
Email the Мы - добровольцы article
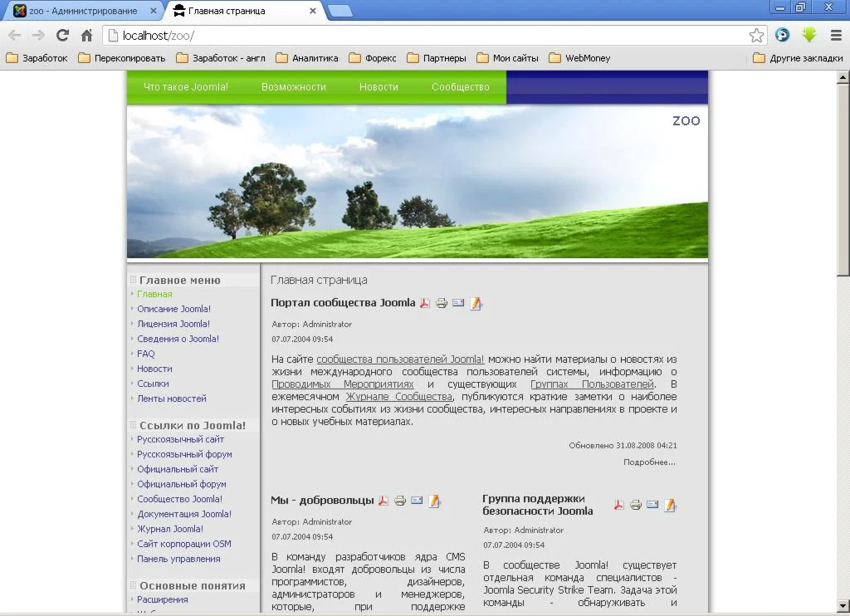pos(417,501)
